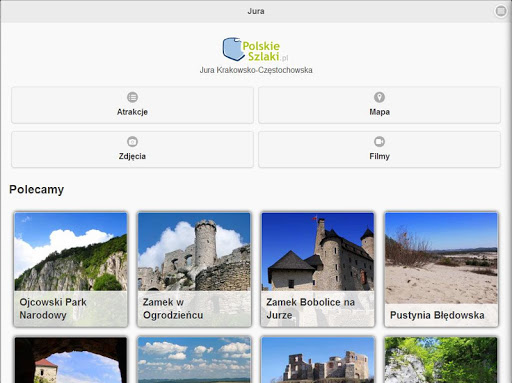Click the Jura Krakowsko-Częstochowska subtitle

[x=256, y=70]
